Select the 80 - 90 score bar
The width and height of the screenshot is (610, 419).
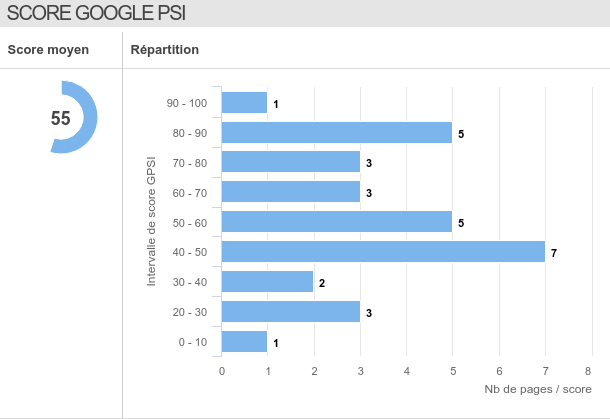click(x=336, y=133)
